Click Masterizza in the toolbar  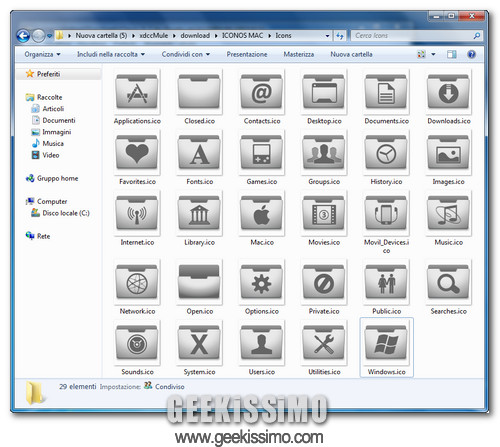(x=299, y=54)
